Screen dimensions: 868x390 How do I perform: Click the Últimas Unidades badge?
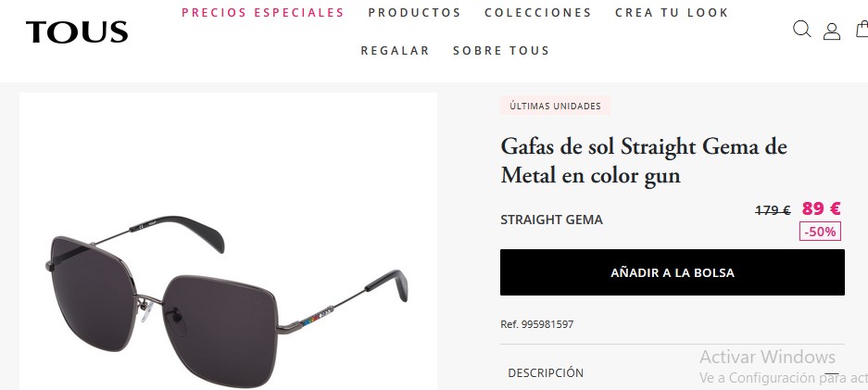tap(555, 106)
